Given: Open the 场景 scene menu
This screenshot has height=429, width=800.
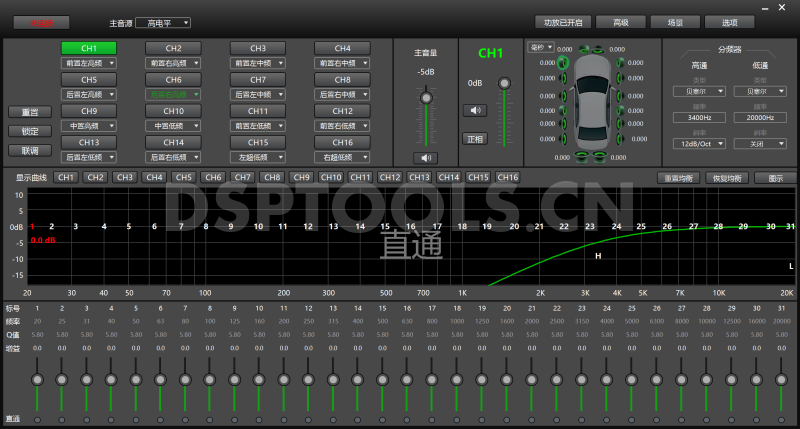Looking at the screenshot, I should (675, 22).
